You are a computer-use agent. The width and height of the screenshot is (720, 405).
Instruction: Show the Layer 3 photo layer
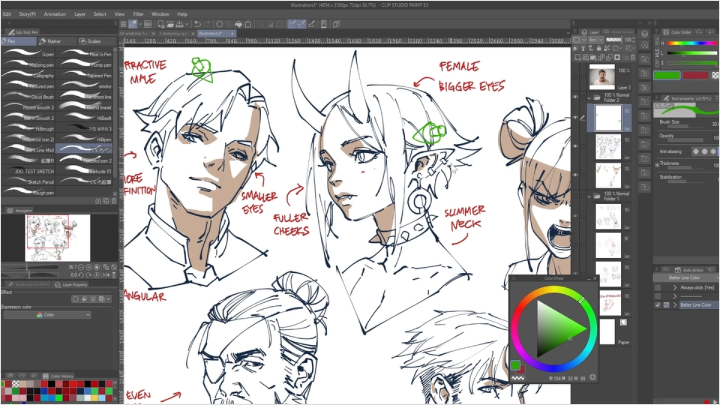click(575, 77)
